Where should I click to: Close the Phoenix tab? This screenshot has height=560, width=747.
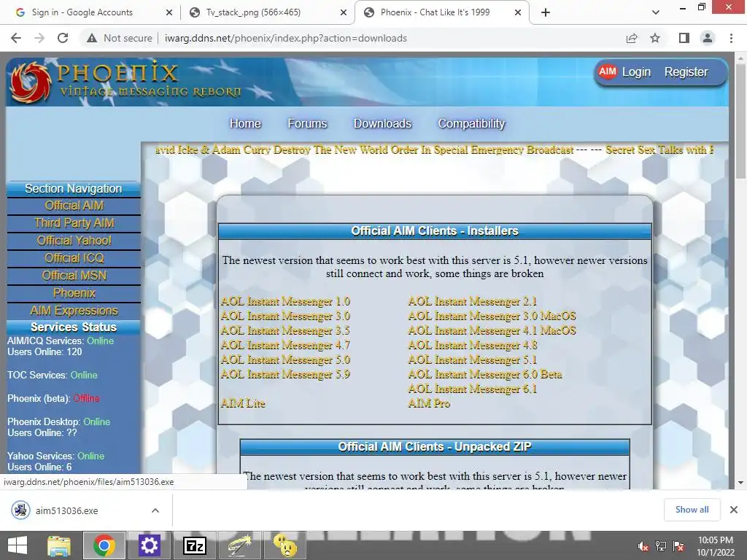click(x=518, y=13)
